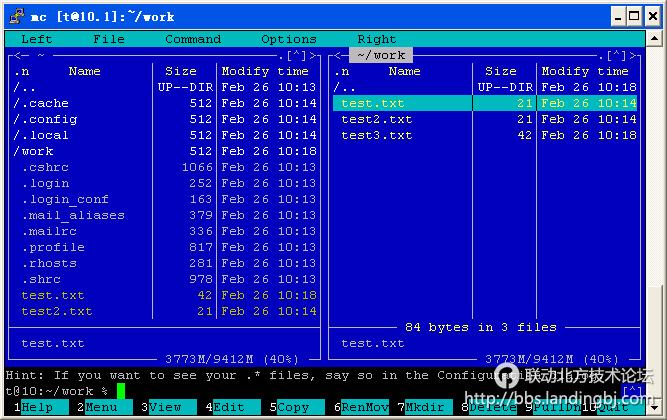The height and width of the screenshot is (420, 667).
Task: Select test3.txt in the right panel
Action: coord(377,135)
